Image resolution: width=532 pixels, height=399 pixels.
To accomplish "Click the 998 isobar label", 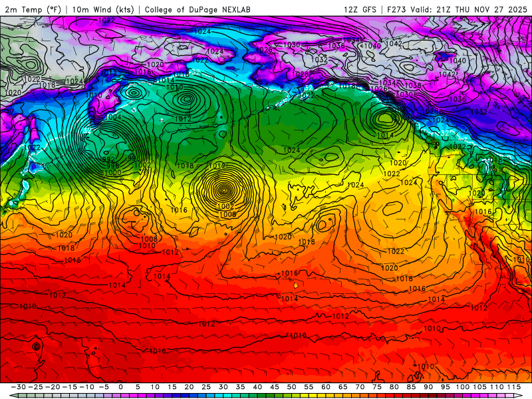I will (134, 158).
